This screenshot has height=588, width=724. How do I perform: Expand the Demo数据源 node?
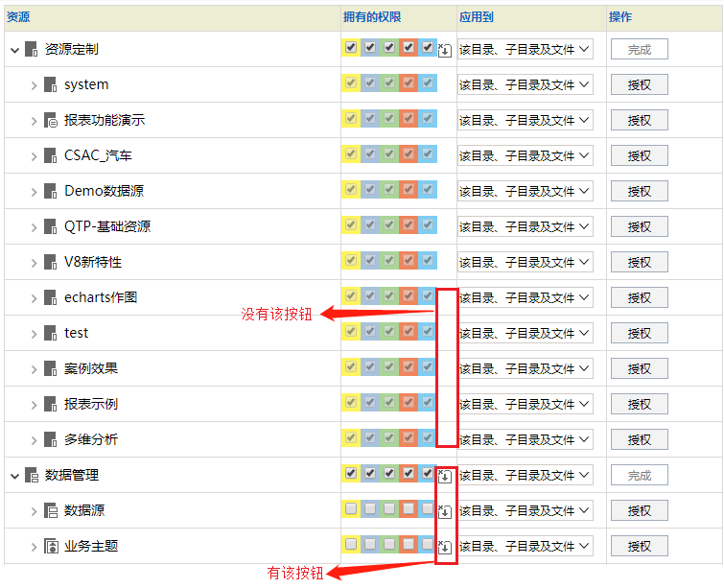tap(35, 192)
